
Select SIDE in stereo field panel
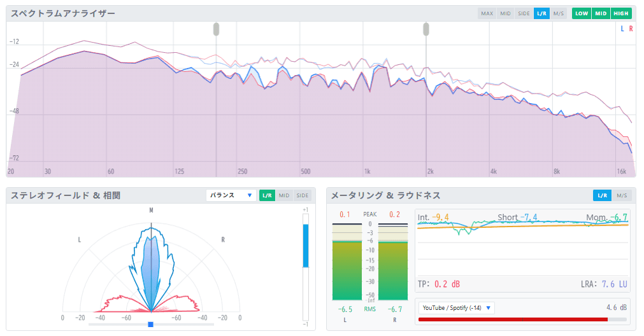pos(303,195)
